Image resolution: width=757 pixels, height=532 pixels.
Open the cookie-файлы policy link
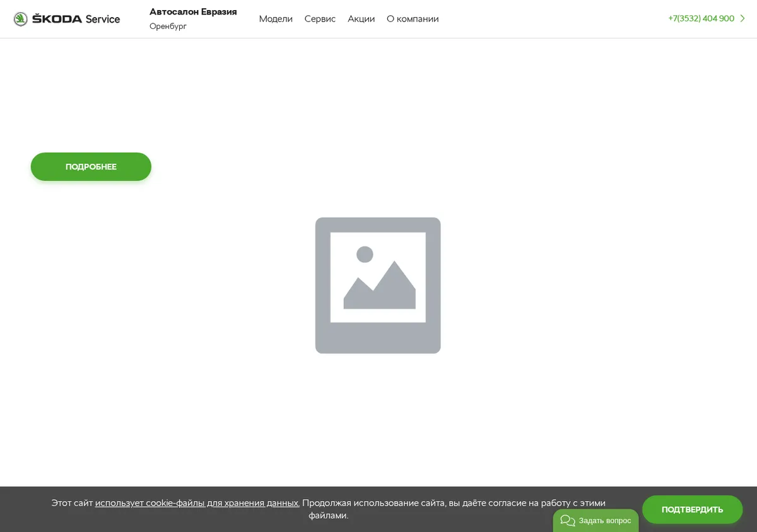pos(197,503)
